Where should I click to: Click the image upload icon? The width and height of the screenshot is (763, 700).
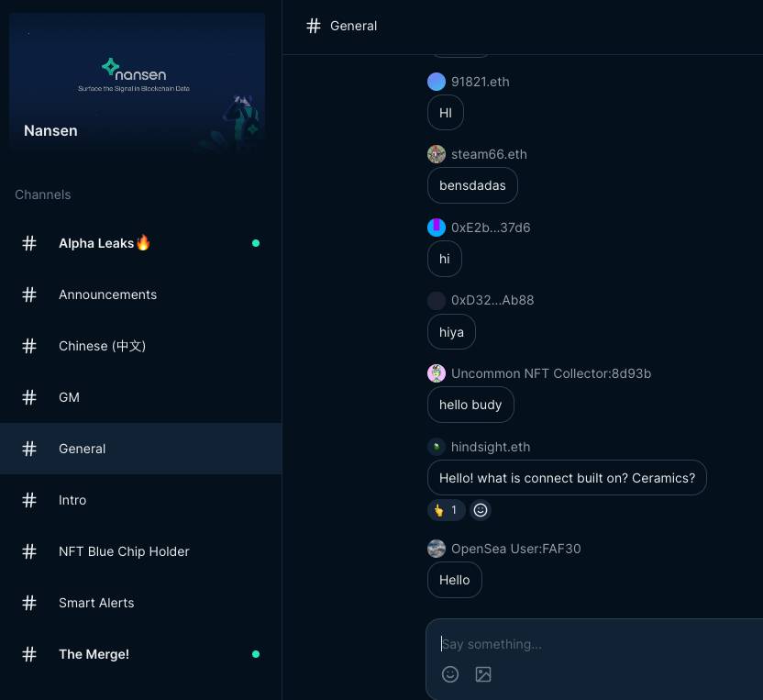(483, 674)
